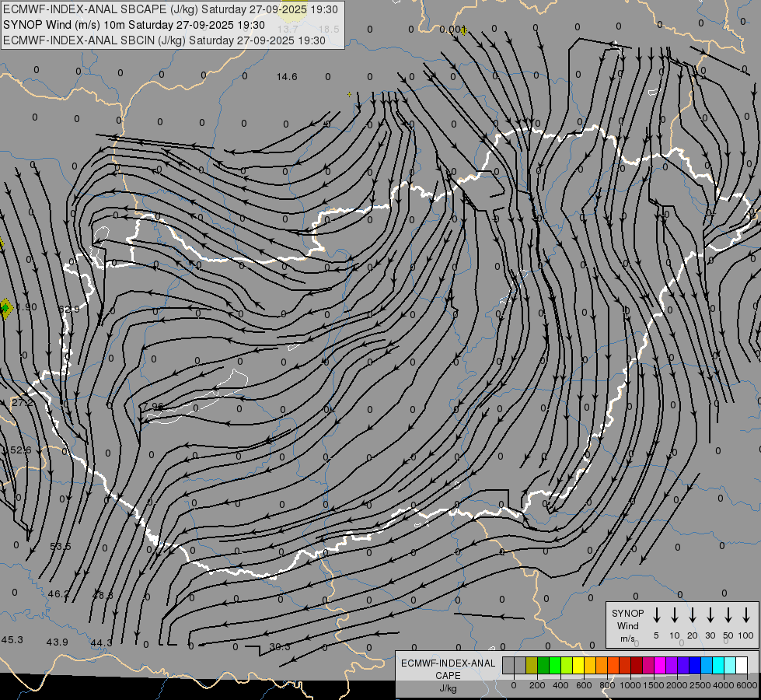Click the 2500 tick label in CAPE legend
This screenshot has height=700, width=761.
tap(700, 685)
